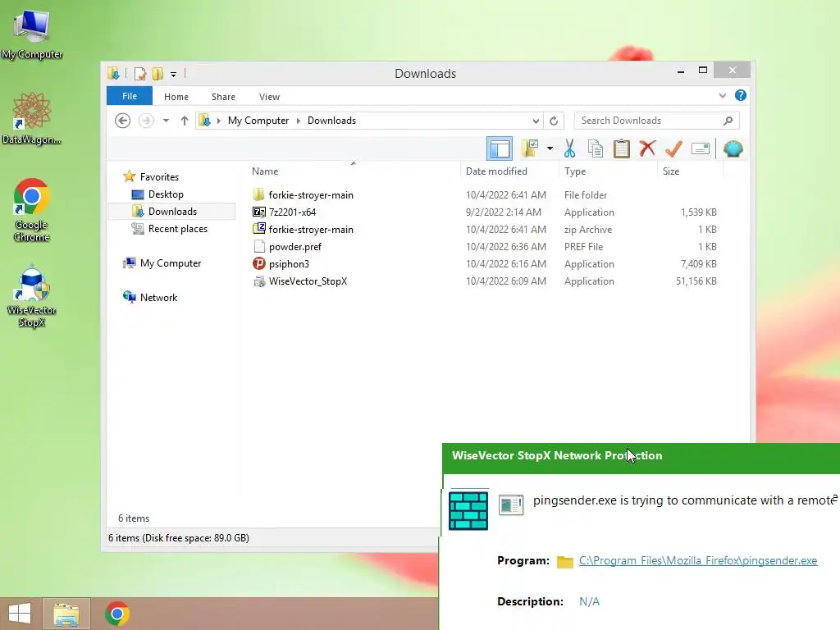Select the powder.pref file
This screenshot has width=840, height=630.
tap(295, 246)
